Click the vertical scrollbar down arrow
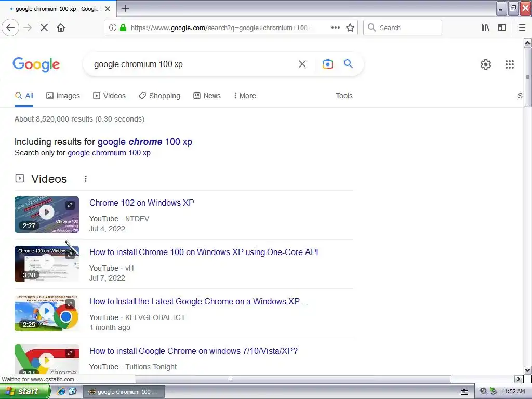Screen dimensions: 532x399 coord(527,370)
